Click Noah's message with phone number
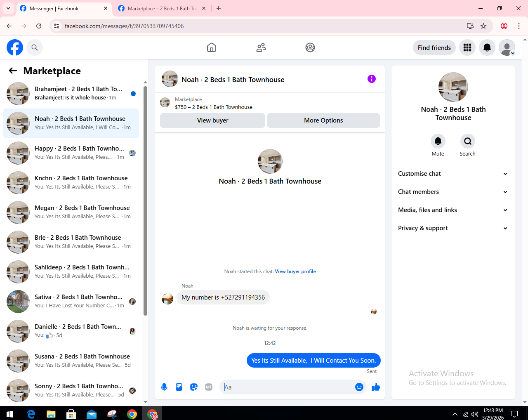528x420 pixels. click(223, 297)
